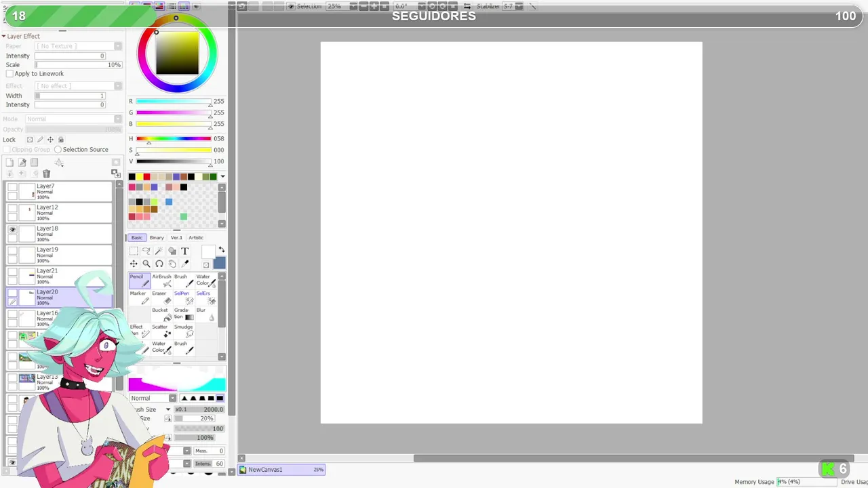Show Layer7 via its visibility box
This screenshot has width=868, height=488.
[x=12, y=187]
